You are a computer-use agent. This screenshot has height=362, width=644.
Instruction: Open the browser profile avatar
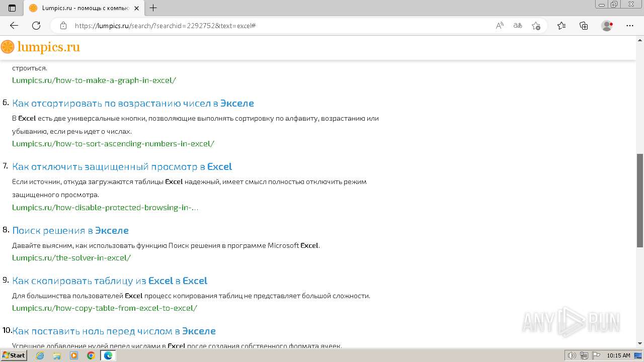(607, 26)
